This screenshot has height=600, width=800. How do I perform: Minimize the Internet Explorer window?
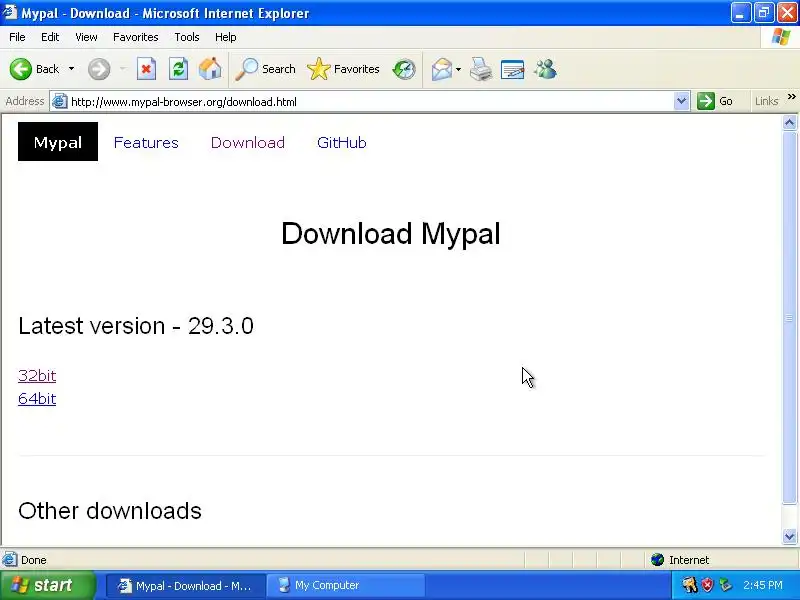[740, 13]
